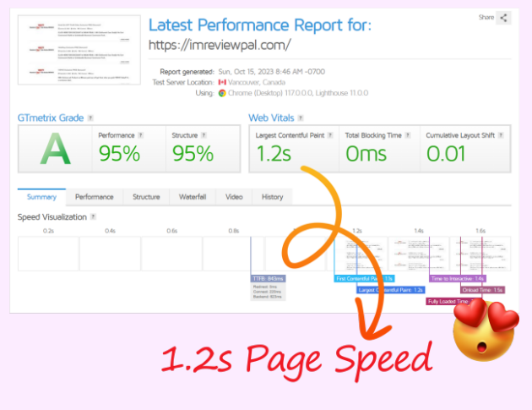Click the Share icon button
The height and width of the screenshot is (410, 532).
click(504, 18)
